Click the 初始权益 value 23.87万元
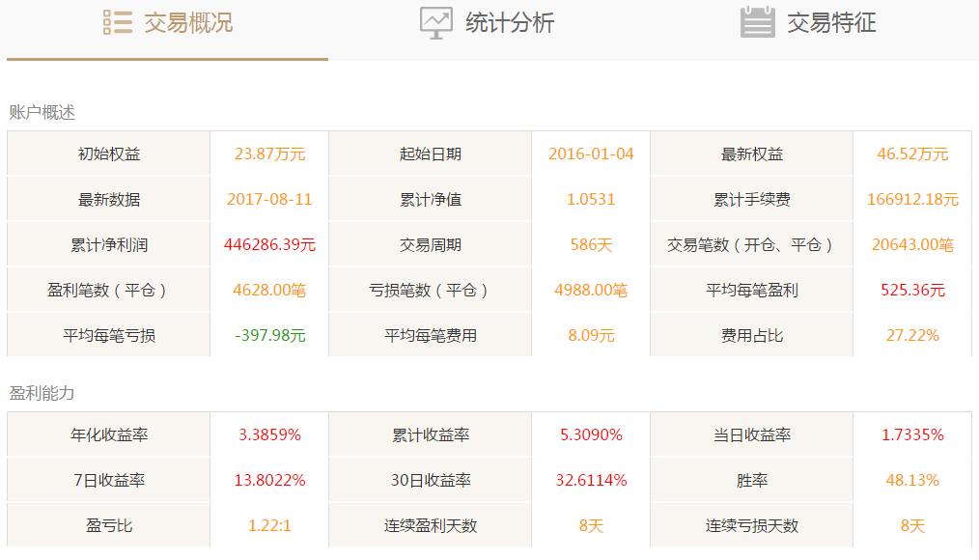Viewport: 979px width, 560px height. 269,154
